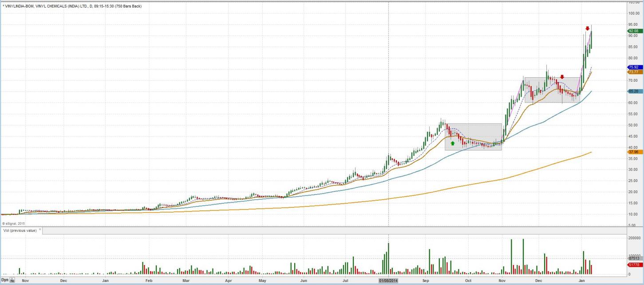Image resolution: width=644 pixels, height=285 pixels.
Task: Click the Feb label on time axis
Action: [x=149, y=281]
